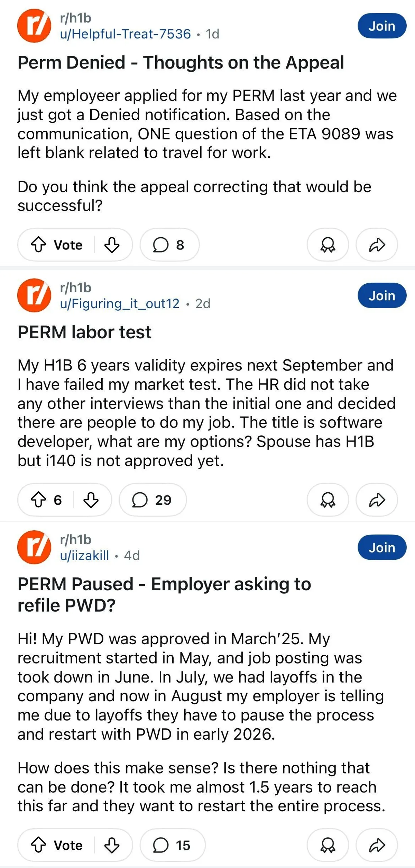415x868 pixels.
Task: Upvote the 'PERM labor test' post
Action: tap(38, 500)
